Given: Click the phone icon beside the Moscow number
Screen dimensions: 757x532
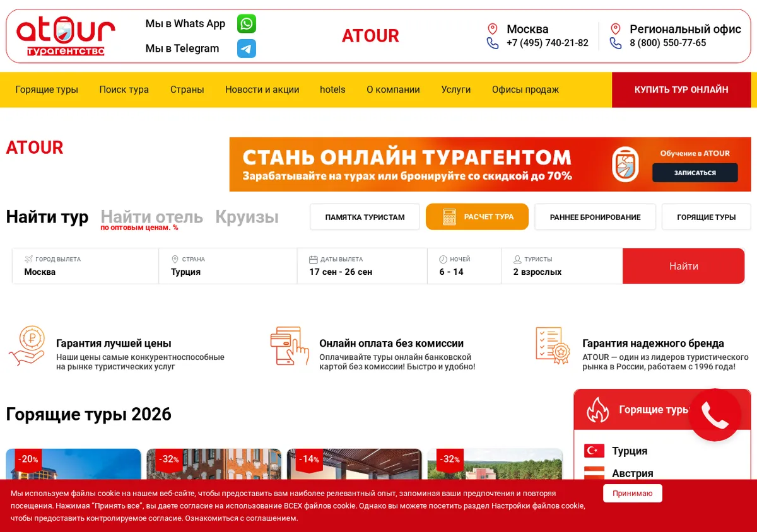Looking at the screenshot, I should (x=493, y=43).
